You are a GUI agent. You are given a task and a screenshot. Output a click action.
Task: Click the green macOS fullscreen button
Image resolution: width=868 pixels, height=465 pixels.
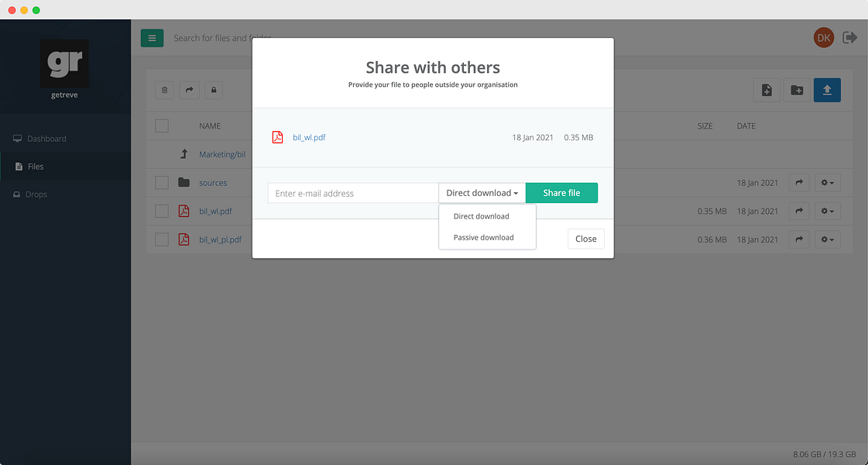click(x=36, y=10)
